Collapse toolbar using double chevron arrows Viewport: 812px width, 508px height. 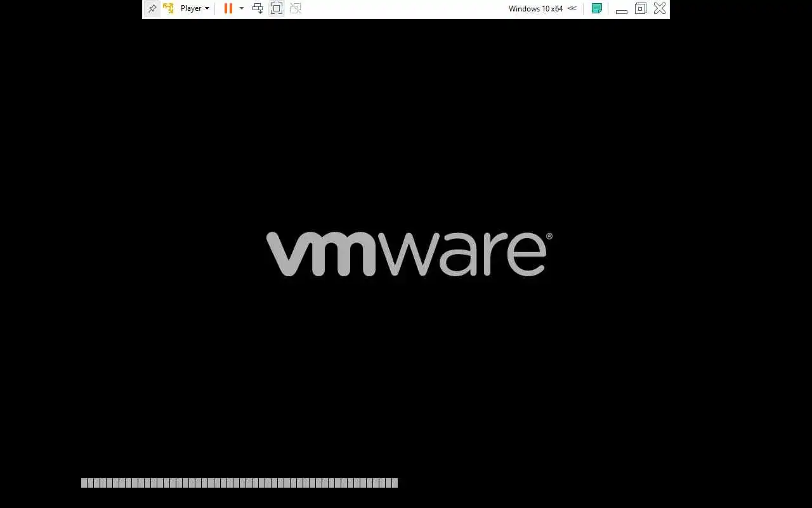pyautogui.click(x=572, y=8)
